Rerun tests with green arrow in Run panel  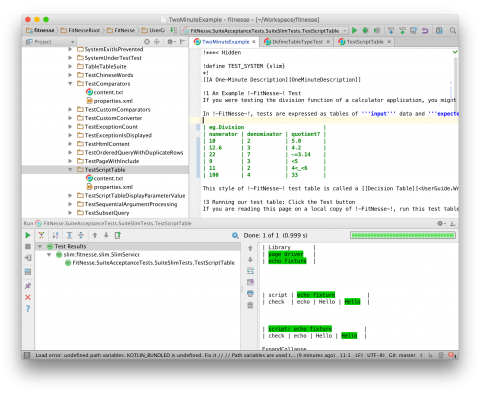pyautogui.click(x=28, y=235)
